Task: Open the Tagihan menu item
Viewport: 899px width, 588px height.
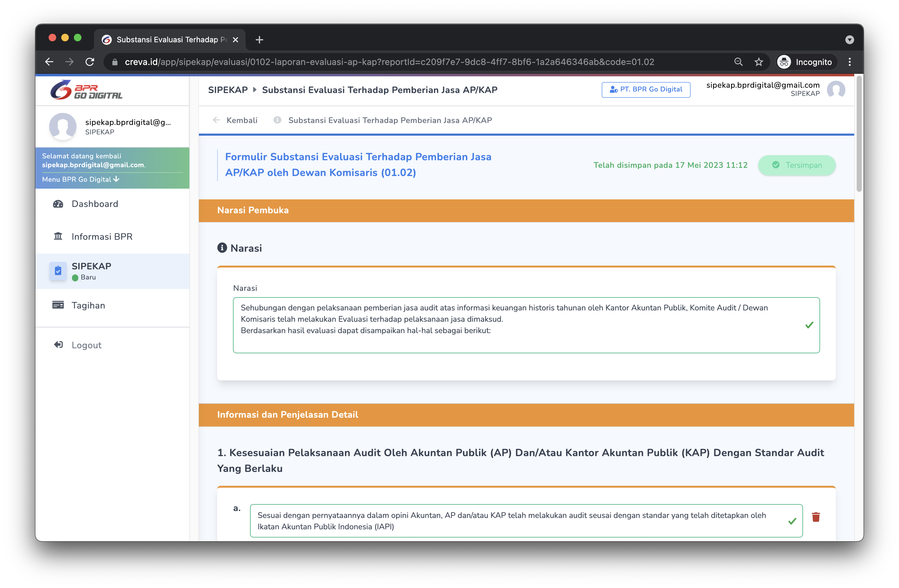Action: (x=113, y=305)
